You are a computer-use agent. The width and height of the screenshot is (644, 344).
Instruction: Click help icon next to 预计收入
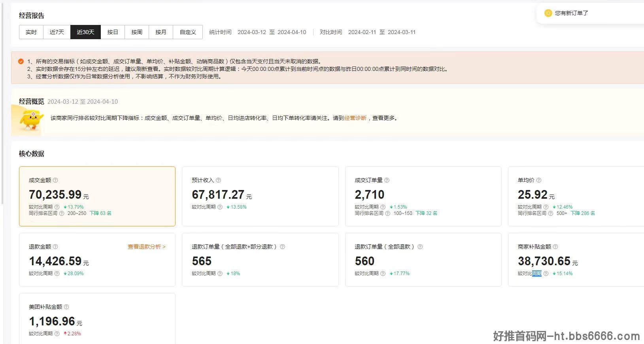(218, 180)
